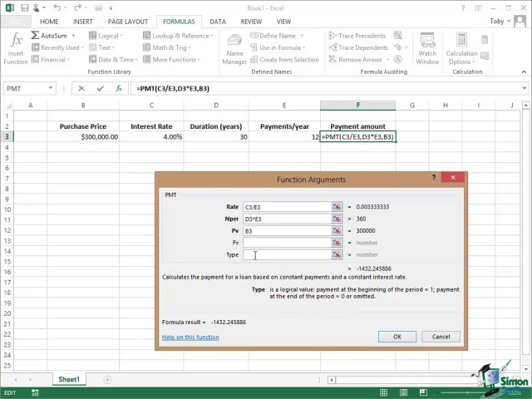Click the new sheet plus button
The image size is (532, 399).
(x=107, y=380)
